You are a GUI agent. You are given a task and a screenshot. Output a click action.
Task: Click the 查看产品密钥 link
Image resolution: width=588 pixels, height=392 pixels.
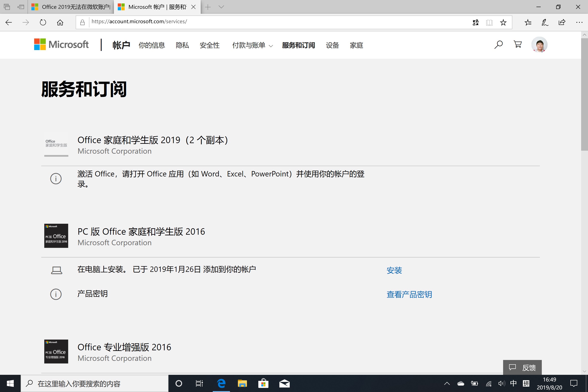click(x=409, y=294)
